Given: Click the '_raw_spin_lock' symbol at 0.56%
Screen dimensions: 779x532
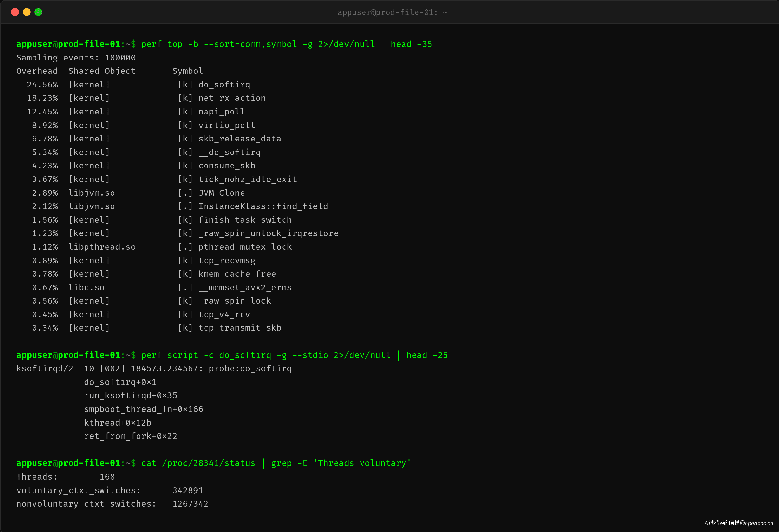Looking at the screenshot, I should click(235, 301).
